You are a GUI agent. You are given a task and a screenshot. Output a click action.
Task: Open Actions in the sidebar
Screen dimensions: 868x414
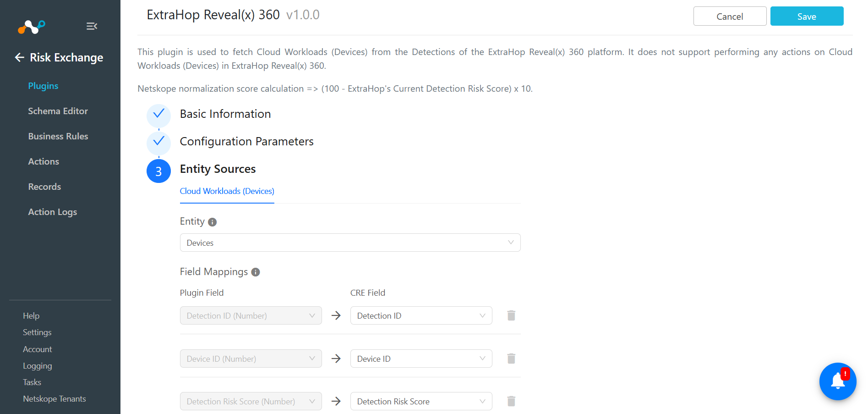point(44,161)
